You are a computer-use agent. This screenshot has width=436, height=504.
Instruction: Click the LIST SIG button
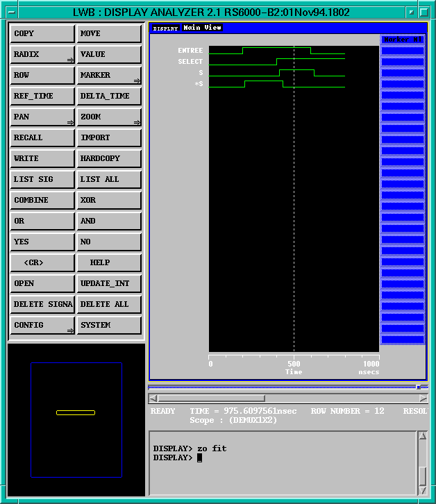click(x=42, y=180)
